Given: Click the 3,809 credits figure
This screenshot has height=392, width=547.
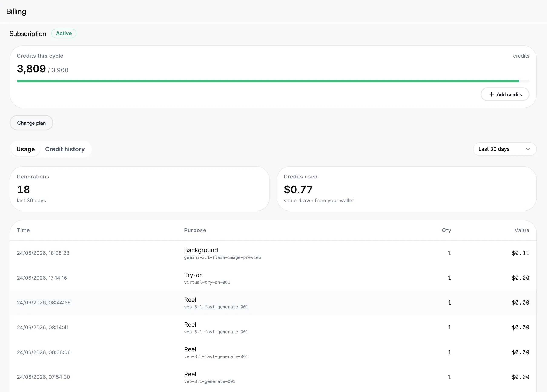Looking at the screenshot, I should pyautogui.click(x=31, y=69).
